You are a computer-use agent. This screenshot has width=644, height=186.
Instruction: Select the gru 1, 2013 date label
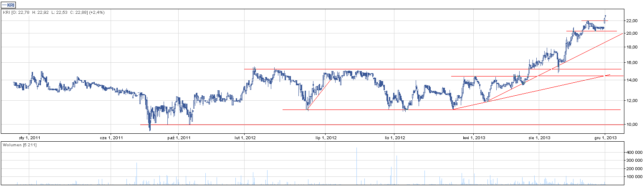point(605,137)
